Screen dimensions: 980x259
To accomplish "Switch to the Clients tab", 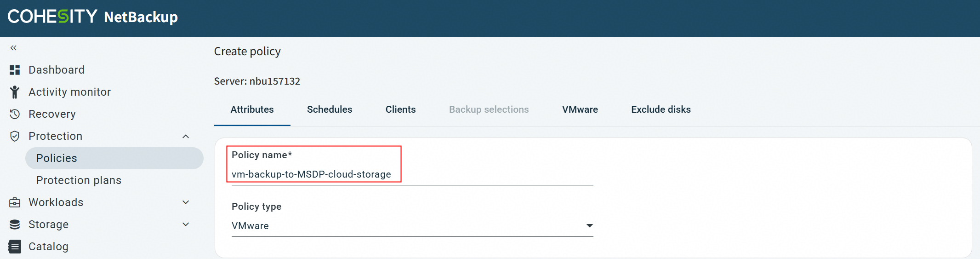I will [x=400, y=109].
